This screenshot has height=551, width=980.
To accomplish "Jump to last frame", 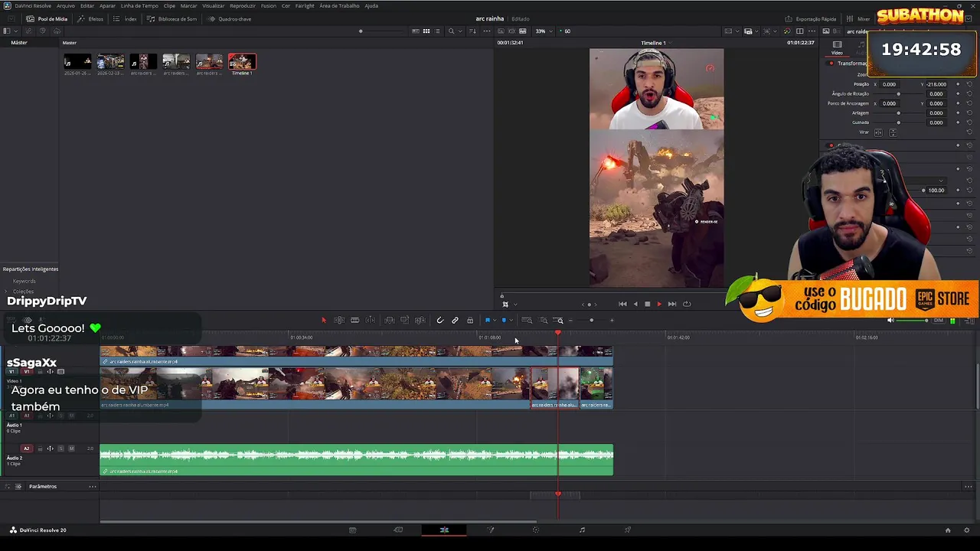I will click(x=671, y=304).
